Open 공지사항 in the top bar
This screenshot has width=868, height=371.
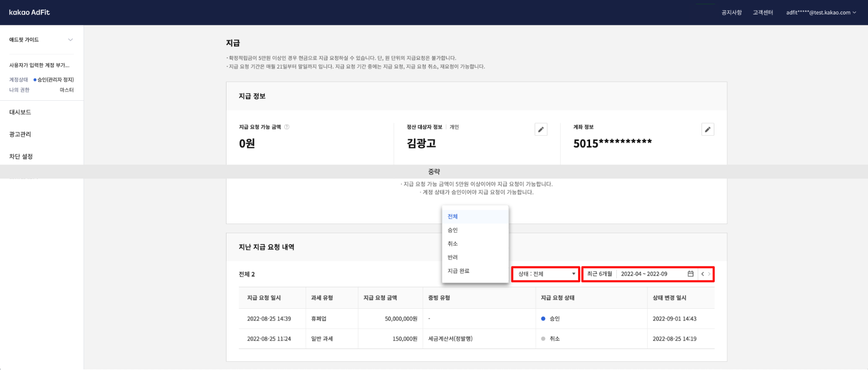731,12
